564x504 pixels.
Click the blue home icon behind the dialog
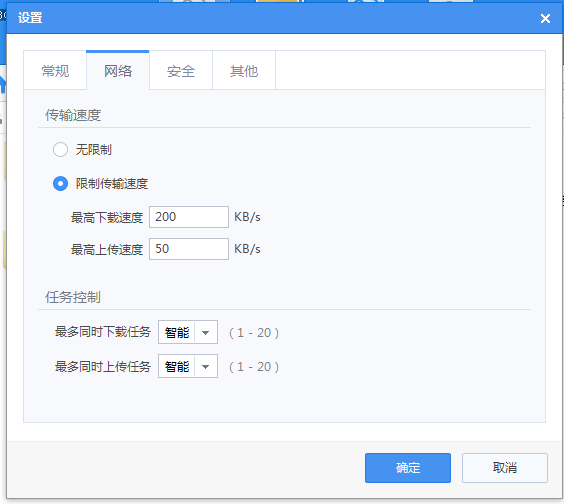pos(3,84)
